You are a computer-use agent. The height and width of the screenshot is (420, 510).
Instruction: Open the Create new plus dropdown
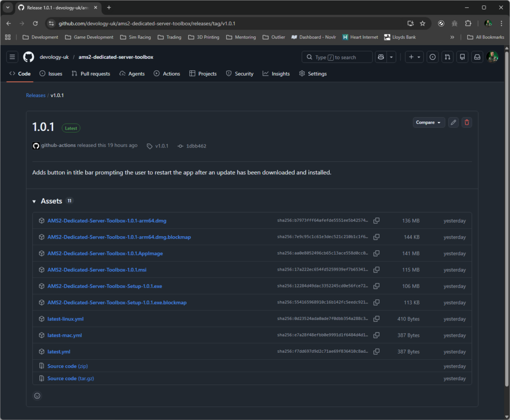(414, 57)
